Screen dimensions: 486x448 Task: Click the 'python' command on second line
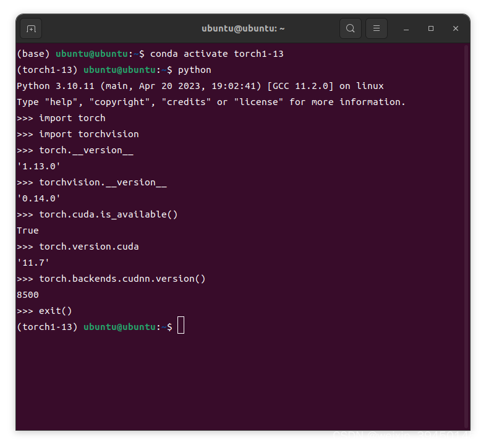point(195,70)
